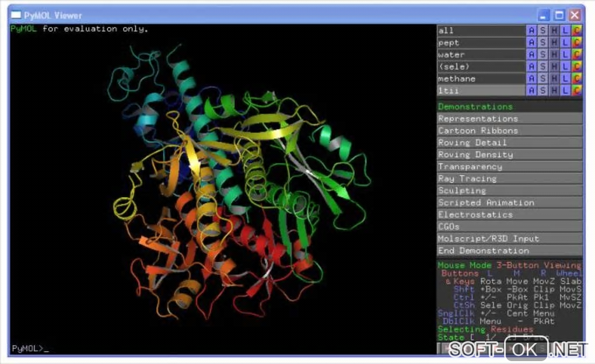The width and height of the screenshot is (595, 364).
Task: Open the Hide menu for (sele)
Action: 554,66
